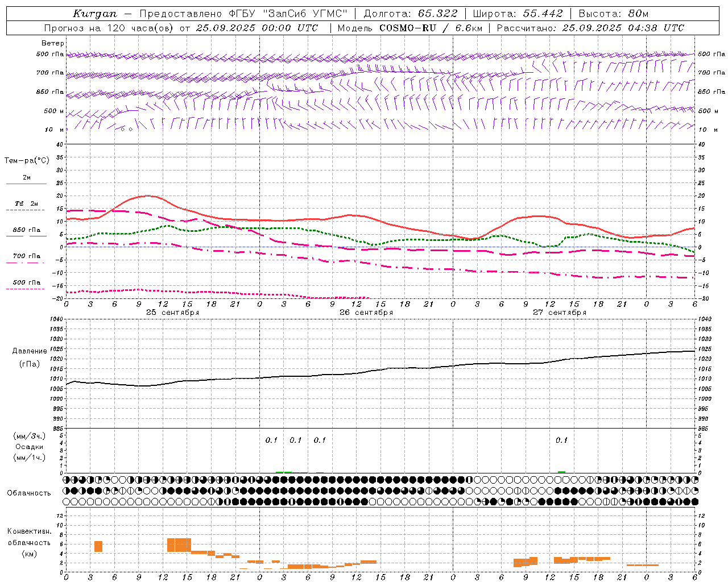Click the "Долгота: 65.322" header value
Screen dimensions: 728x582
(x=410, y=14)
